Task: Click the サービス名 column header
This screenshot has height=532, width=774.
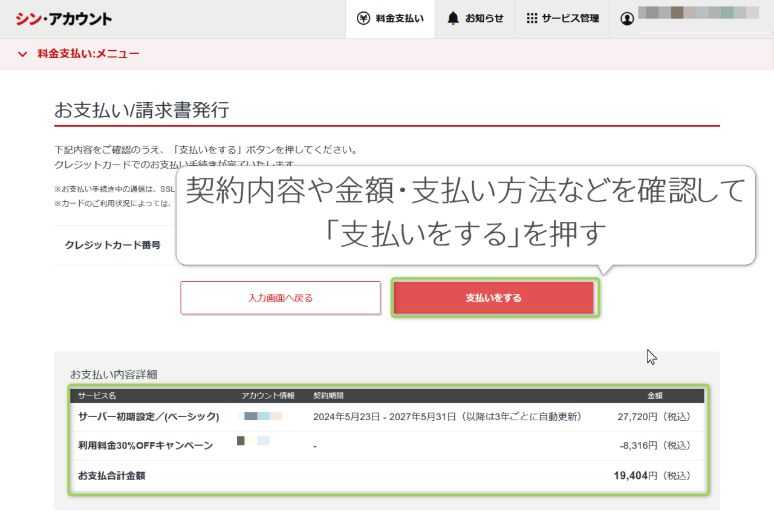Action: (97, 396)
